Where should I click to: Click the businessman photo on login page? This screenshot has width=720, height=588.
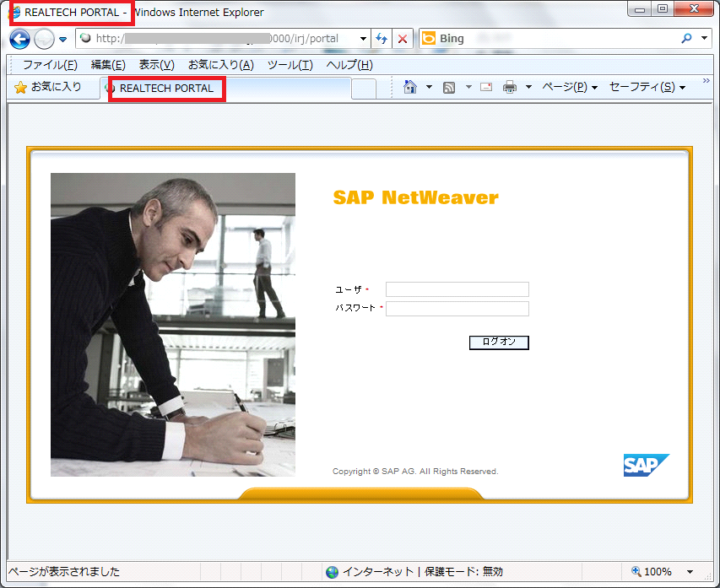coord(173,325)
